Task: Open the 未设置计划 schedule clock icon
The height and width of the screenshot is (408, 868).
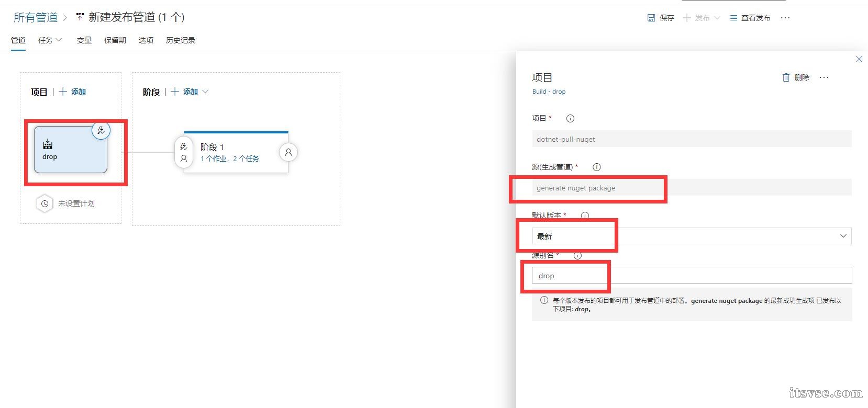Action: tap(44, 203)
